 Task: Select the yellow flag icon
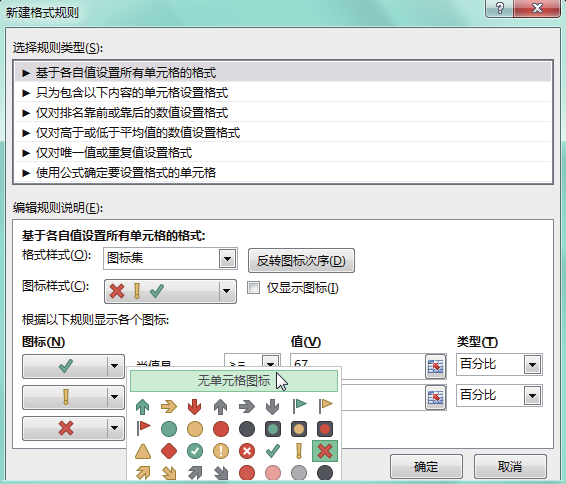[x=325, y=406]
